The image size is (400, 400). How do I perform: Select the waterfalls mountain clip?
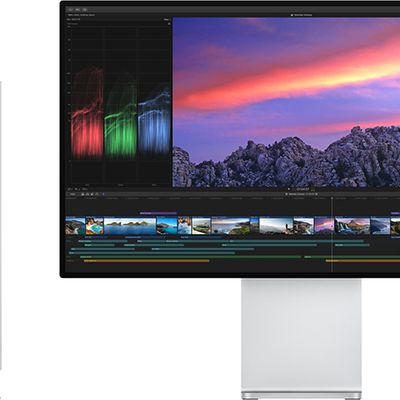click(352, 226)
